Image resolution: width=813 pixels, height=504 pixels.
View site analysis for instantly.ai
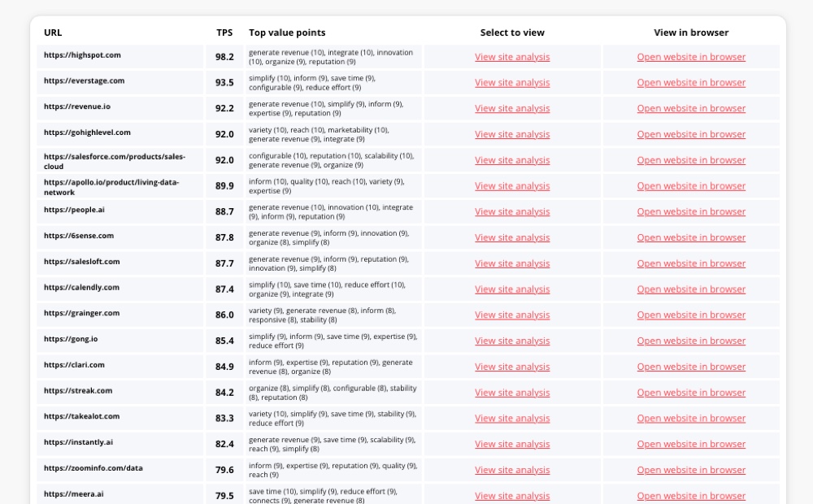coord(512,445)
